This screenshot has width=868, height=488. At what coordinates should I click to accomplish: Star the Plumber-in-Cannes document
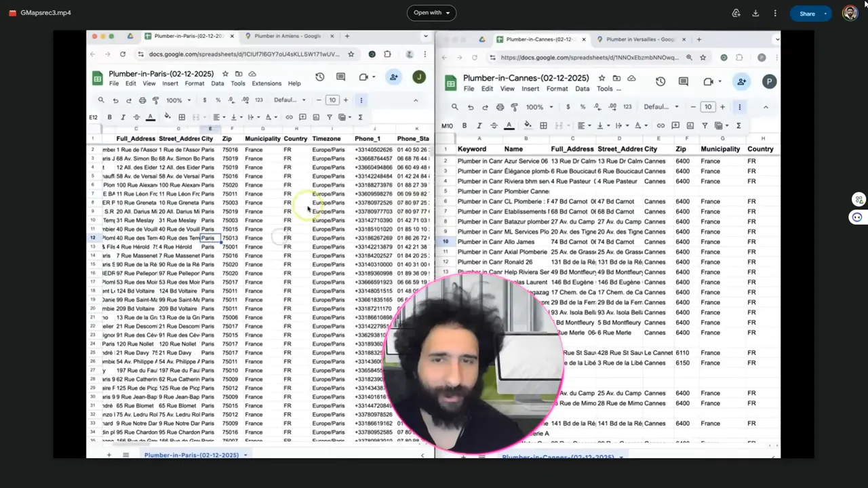click(x=604, y=79)
